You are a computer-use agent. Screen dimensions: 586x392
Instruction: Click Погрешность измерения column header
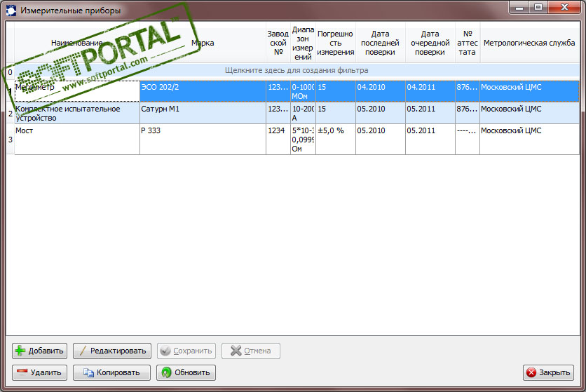(x=336, y=43)
